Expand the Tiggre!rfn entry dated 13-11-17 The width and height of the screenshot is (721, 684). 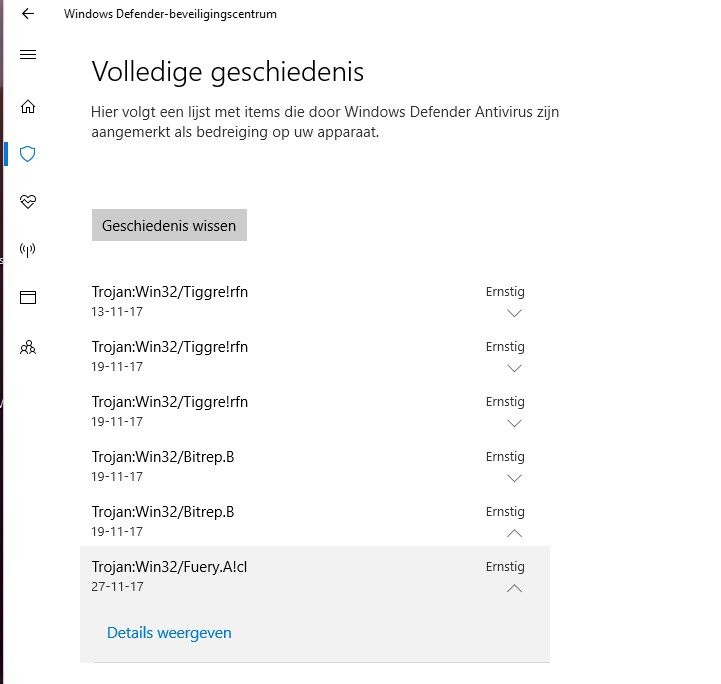coord(514,314)
